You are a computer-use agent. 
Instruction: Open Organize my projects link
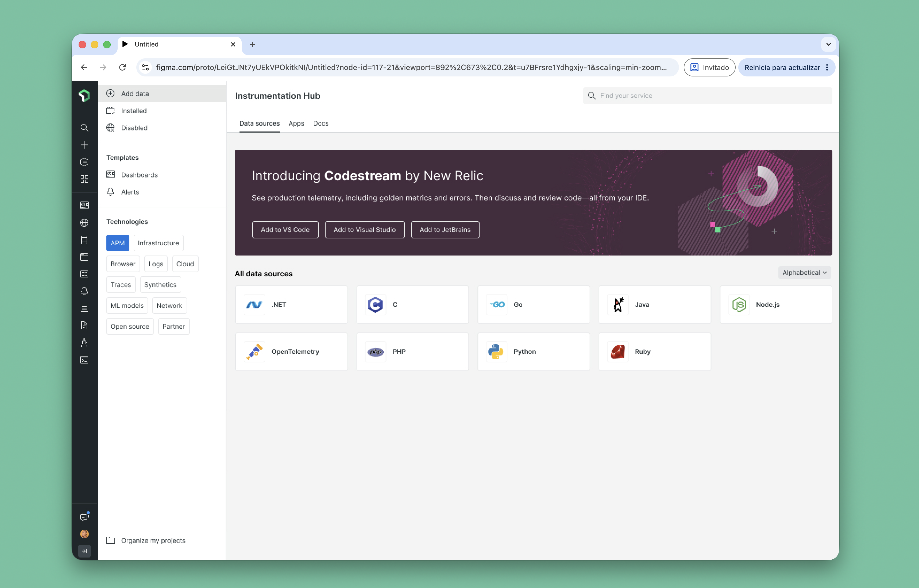click(x=146, y=541)
